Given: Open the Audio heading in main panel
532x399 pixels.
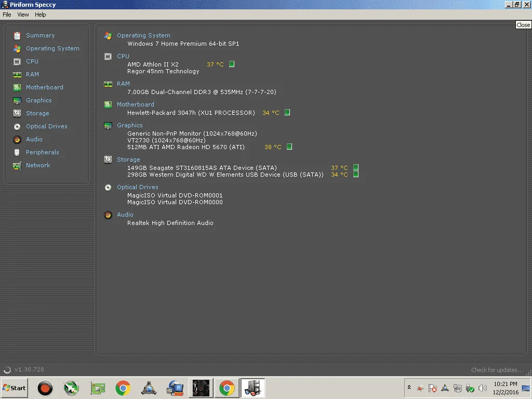Looking at the screenshot, I should pyautogui.click(x=125, y=215).
